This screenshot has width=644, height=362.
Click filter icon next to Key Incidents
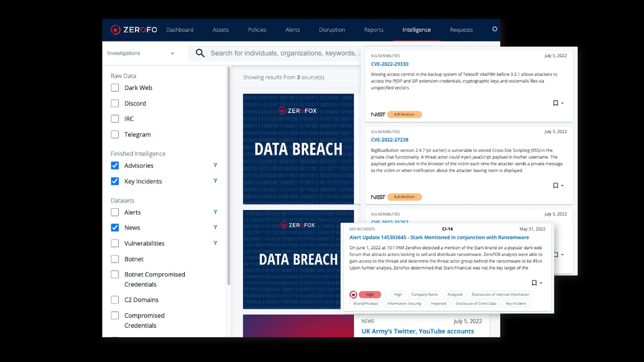tap(215, 181)
